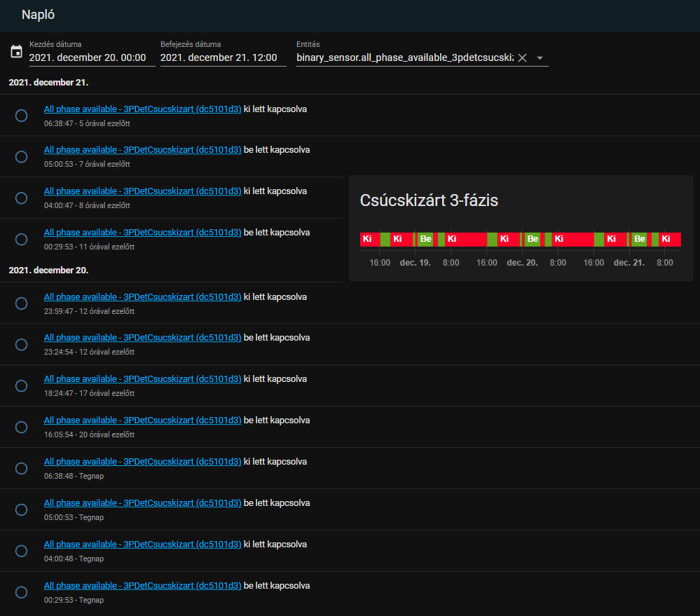Open the entity link in the 05:00:53 Tegnap entry
Image resolution: width=700 pixels, height=616 pixels.
tap(142, 502)
